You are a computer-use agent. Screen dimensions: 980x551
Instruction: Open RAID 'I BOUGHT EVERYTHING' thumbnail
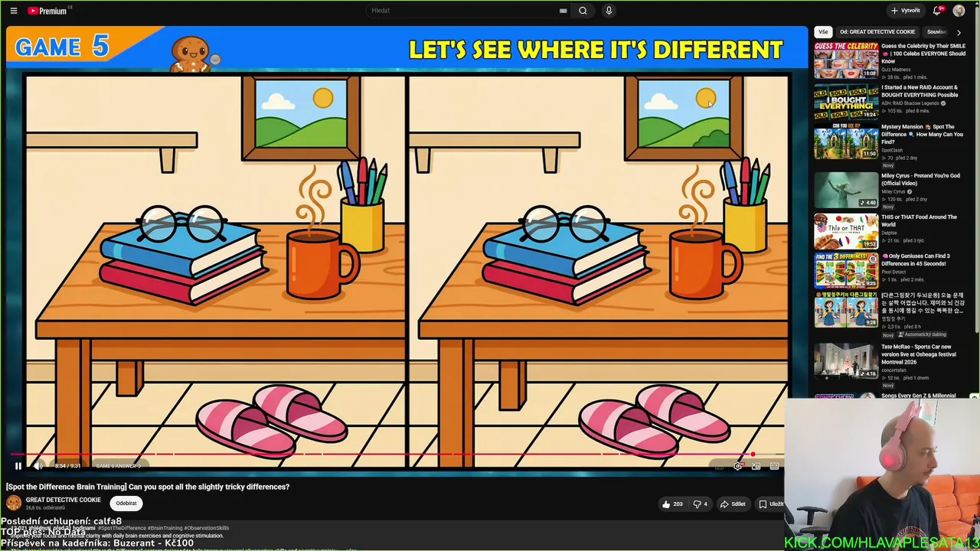pyautogui.click(x=846, y=102)
